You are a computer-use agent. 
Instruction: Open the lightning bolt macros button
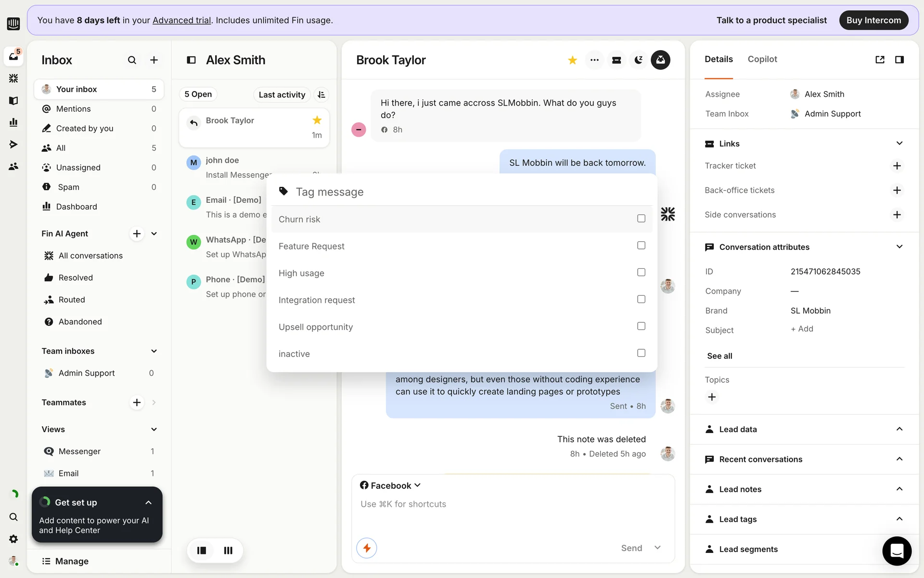coord(367,548)
